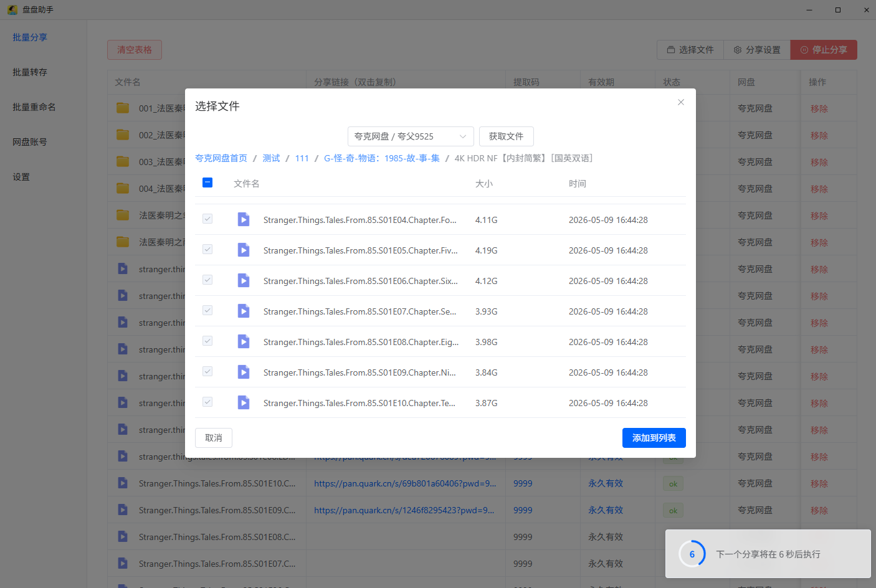
Task: Click 移除 for the 002_法医秦 row
Action: (x=819, y=136)
